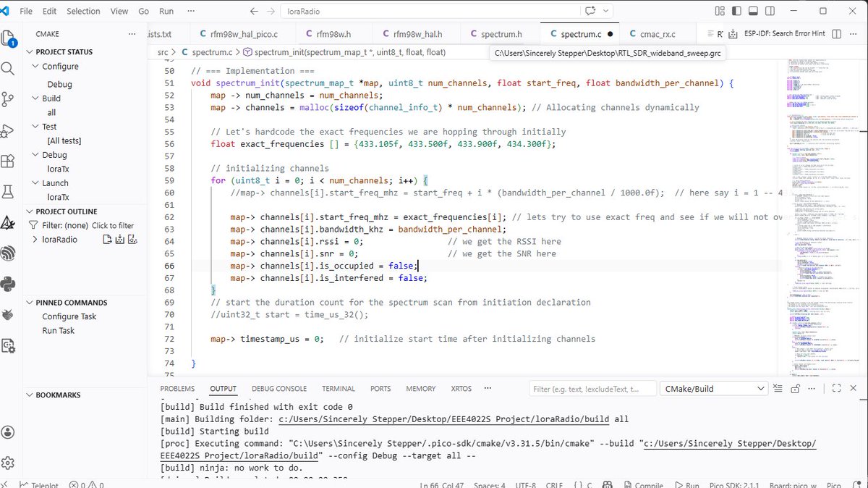Clear the output panel
The width and height of the screenshot is (868, 488).
[779, 389]
